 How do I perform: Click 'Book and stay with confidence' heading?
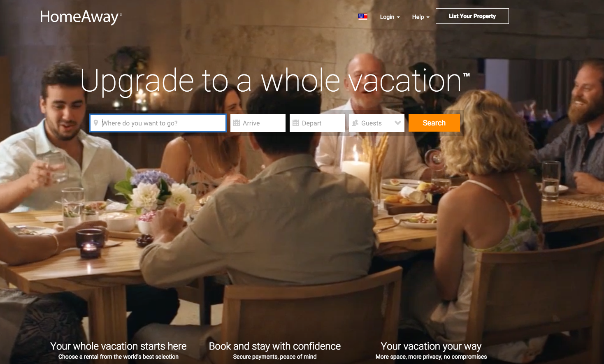(x=275, y=346)
